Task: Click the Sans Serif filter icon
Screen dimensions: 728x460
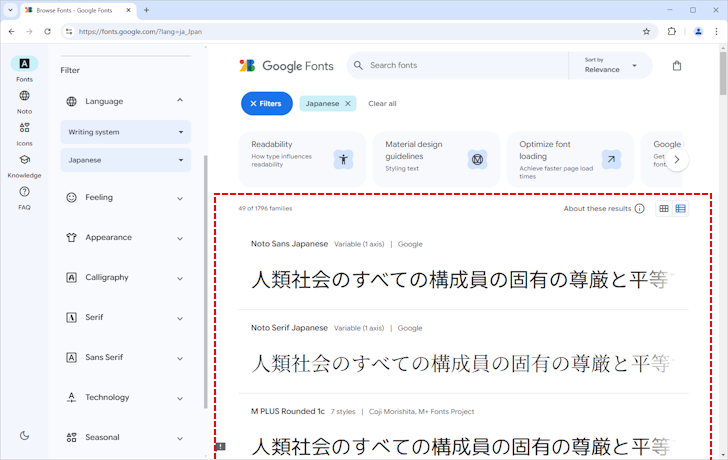Action: 72,357
